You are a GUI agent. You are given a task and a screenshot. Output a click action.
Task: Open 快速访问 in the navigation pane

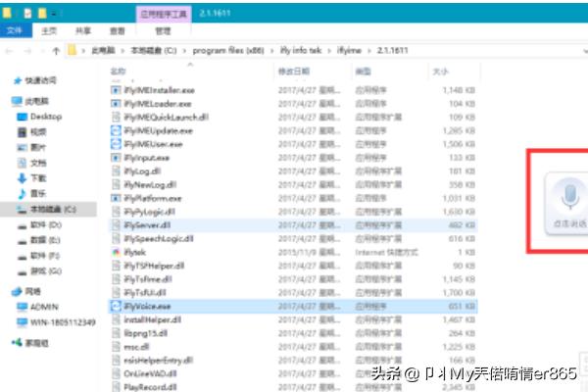tap(40, 80)
